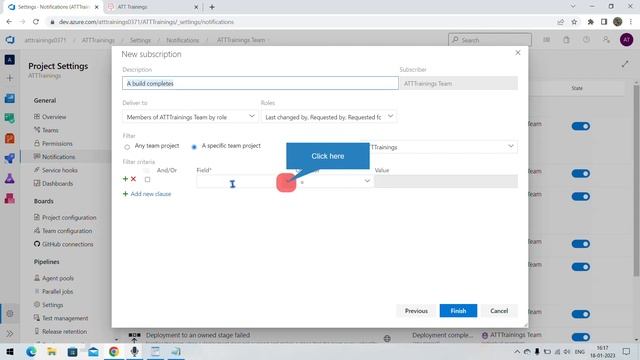The image size is (640, 360).
Task: Toggle the Deployment to an owned stage failed switch
Action: point(580,337)
